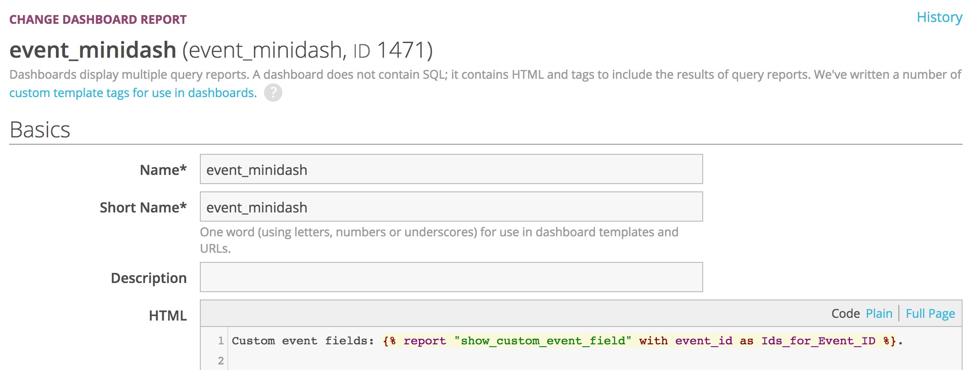Place cursor on "show_custom_event_field" string
Screen dimensions: 980x370
click(x=543, y=341)
